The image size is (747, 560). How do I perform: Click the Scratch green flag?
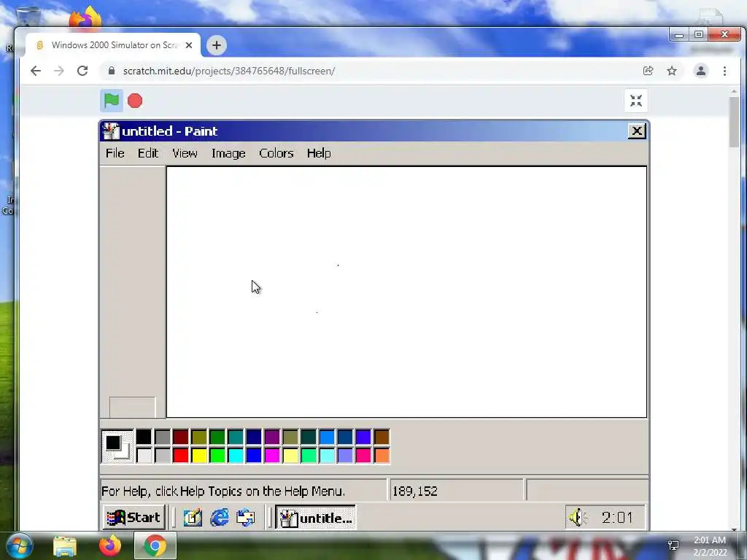tap(112, 101)
